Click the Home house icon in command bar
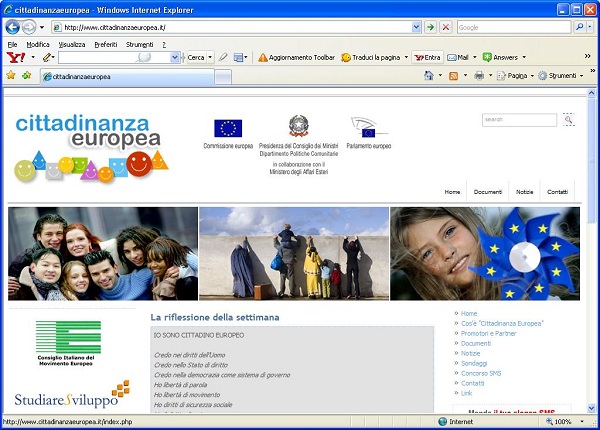This screenshot has height=430, width=600. click(x=429, y=76)
